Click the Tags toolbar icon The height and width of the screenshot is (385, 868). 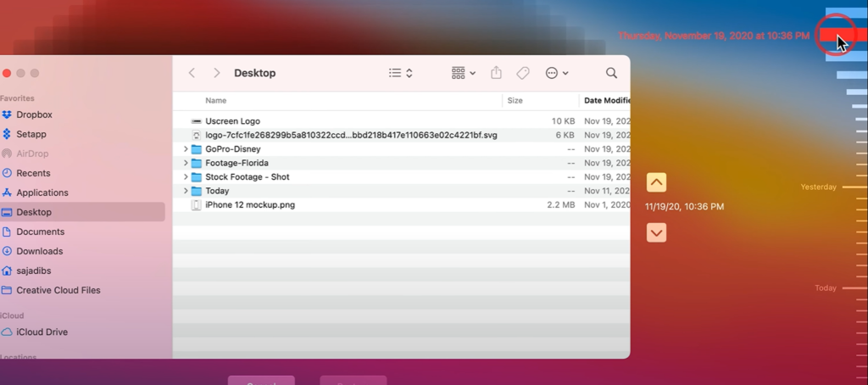click(522, 73)
